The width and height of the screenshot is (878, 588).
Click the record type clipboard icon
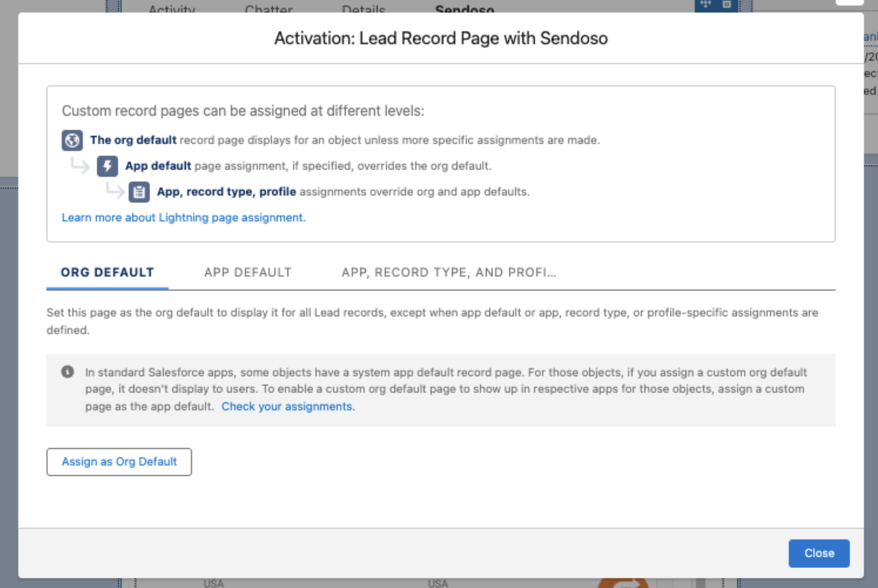pos(139,192)
